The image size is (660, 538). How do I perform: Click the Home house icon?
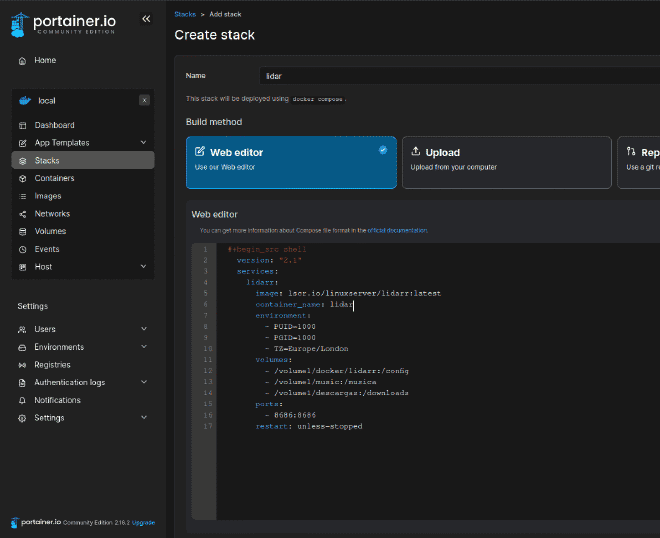point(22,61)
